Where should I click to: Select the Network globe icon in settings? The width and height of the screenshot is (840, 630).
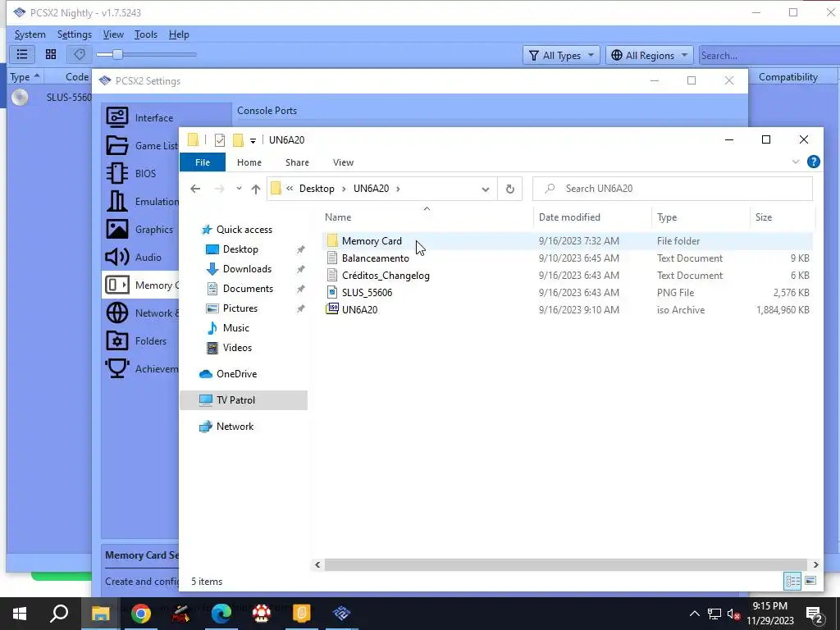[x=116, y=313]
